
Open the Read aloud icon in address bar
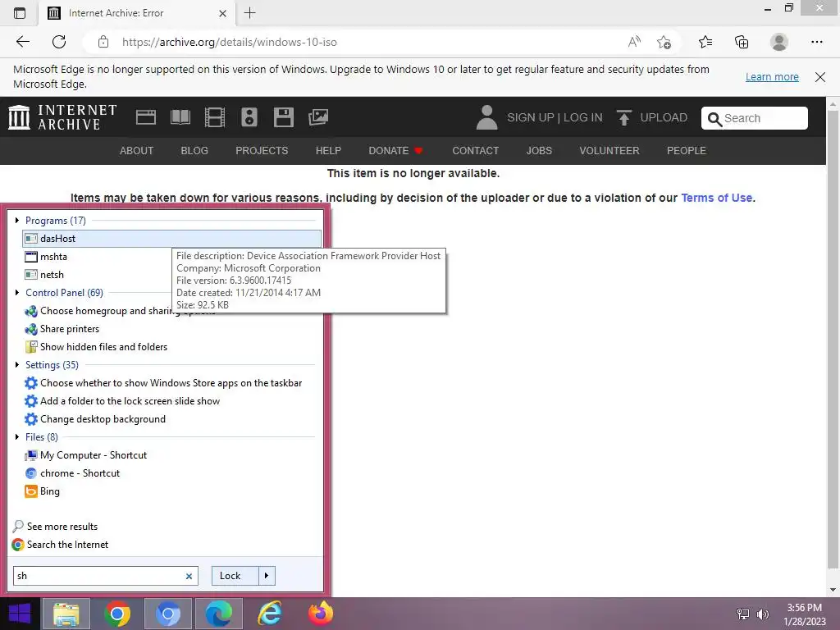(x=634, y=42)
